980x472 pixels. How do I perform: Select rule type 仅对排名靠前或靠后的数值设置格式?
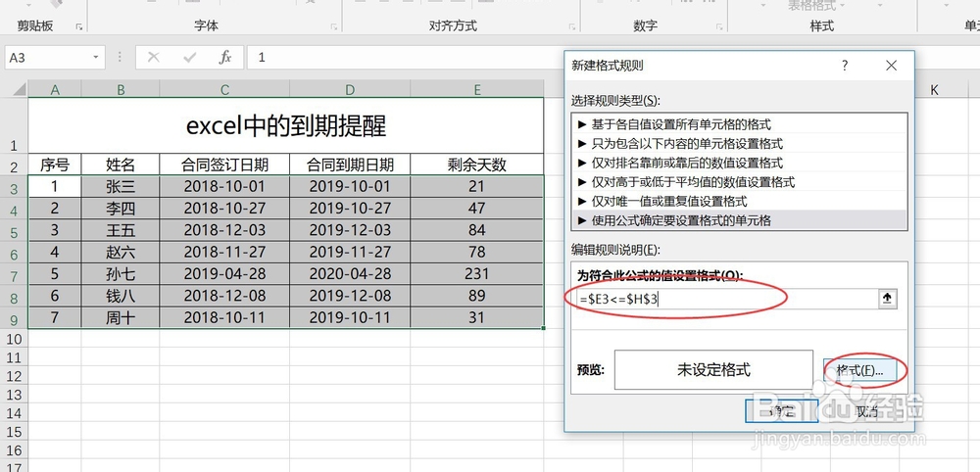pos(740,163)
